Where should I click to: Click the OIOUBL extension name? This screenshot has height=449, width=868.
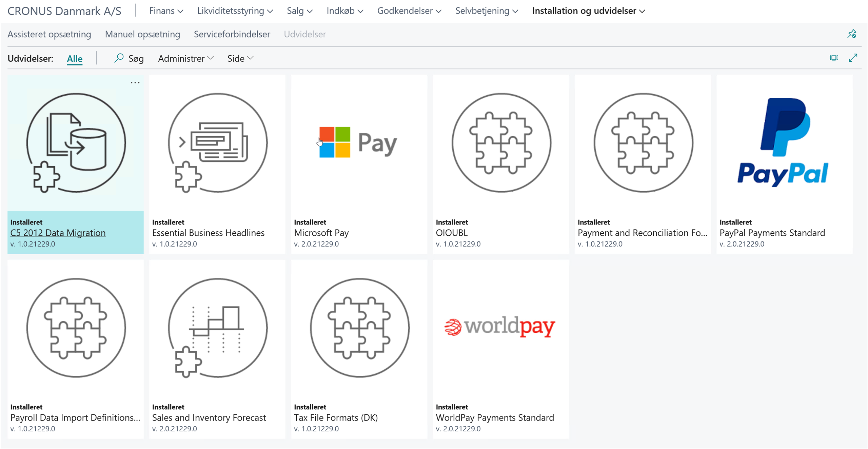point(452,233)
